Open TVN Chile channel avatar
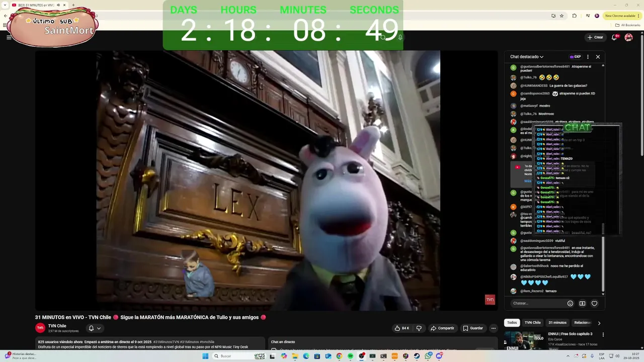This screenshot has width=644, height=362. (x=40, y=328)
